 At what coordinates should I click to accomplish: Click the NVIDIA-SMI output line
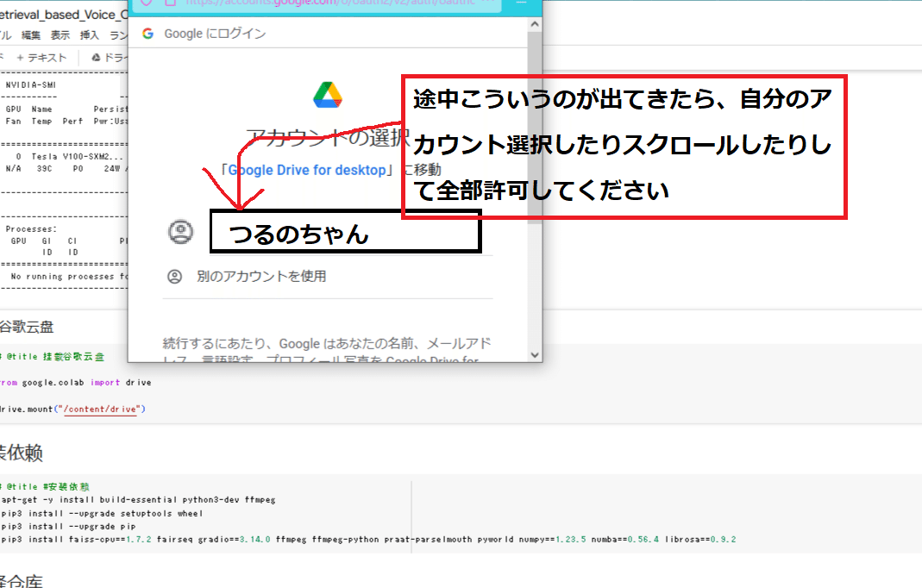(30, 84)
